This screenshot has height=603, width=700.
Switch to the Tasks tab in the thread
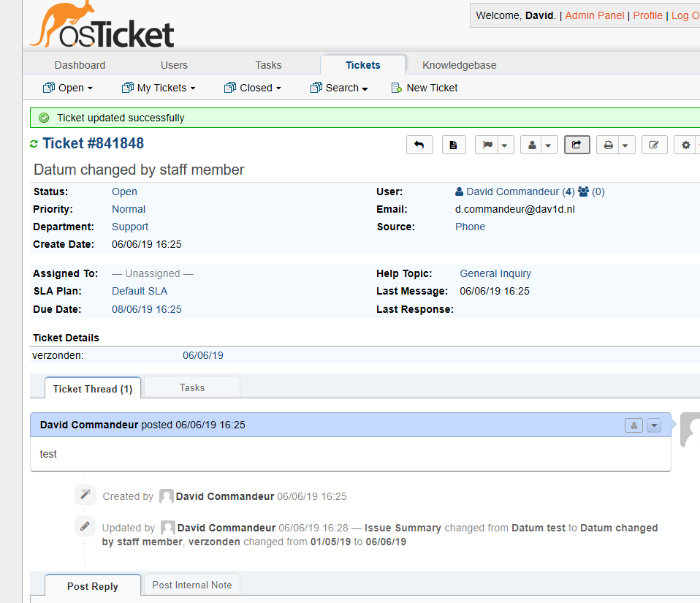coord(191,387)
